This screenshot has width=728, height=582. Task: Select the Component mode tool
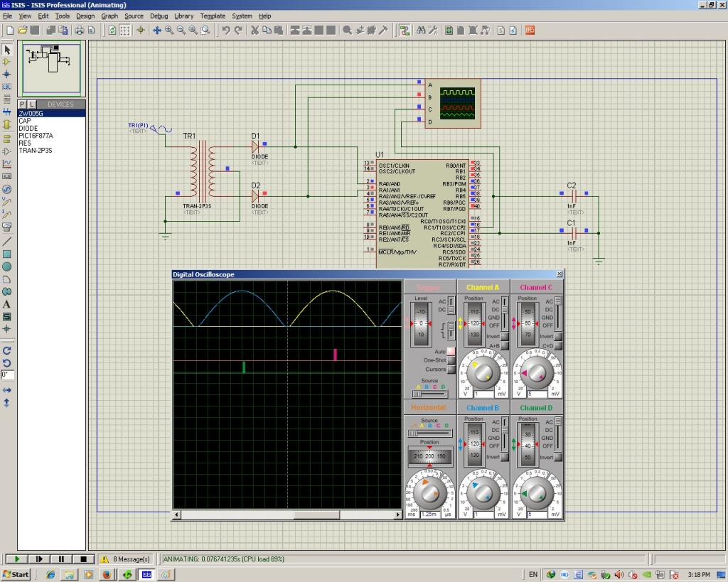click(x=7, y=62)
